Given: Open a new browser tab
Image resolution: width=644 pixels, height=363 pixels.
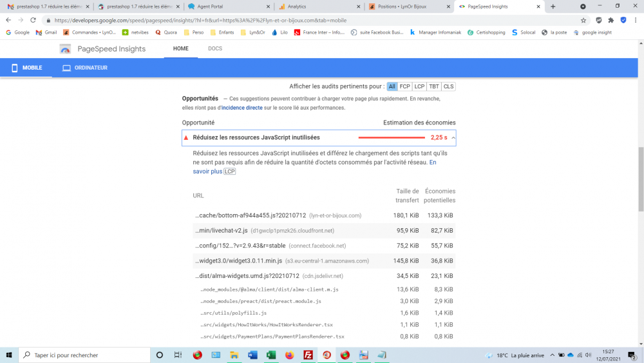Looking at the screenshot, I should [x=553, y=6].
